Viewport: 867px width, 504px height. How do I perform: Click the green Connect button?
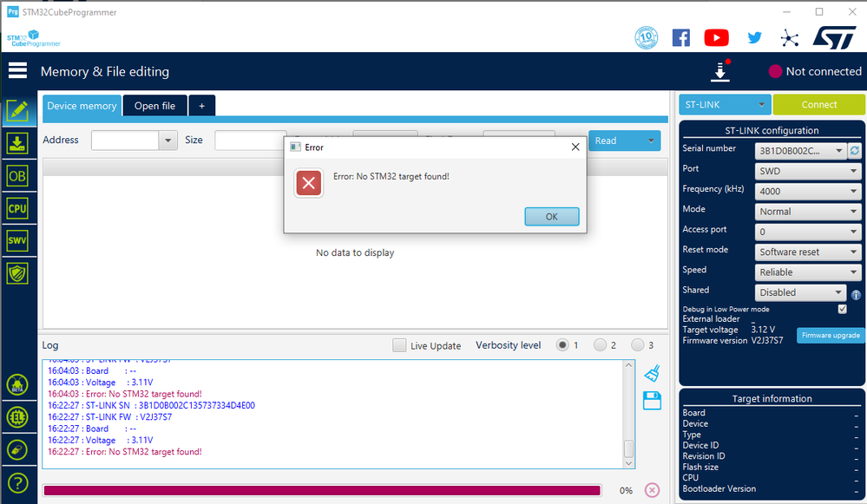coord(819,104)
